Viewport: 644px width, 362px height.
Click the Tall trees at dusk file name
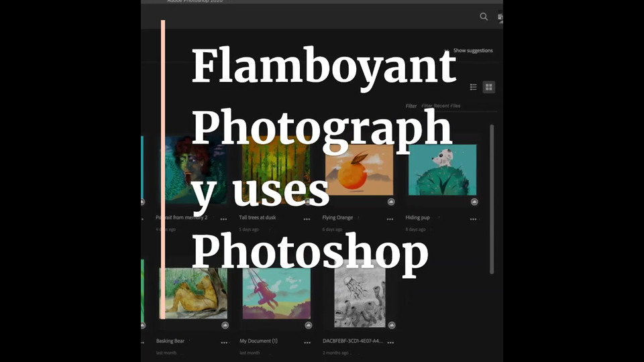pos(258,217)
